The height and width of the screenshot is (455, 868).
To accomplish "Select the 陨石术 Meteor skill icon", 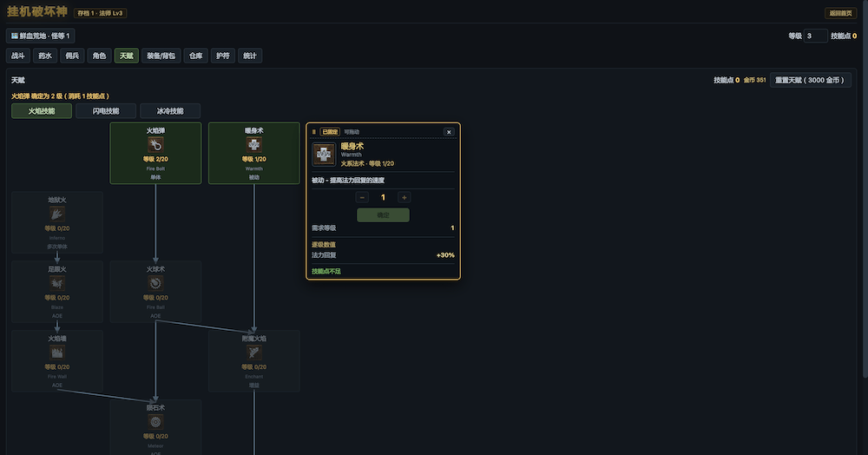I will point(155,422).
